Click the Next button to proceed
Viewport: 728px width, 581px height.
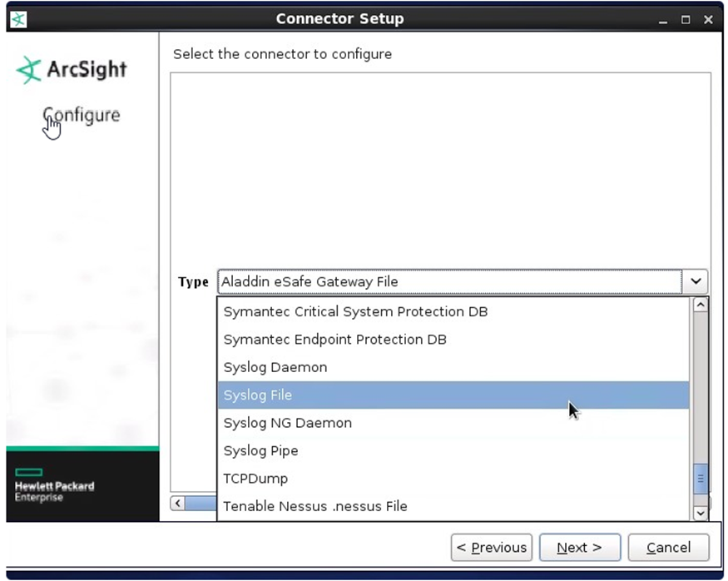click(580, 547)
